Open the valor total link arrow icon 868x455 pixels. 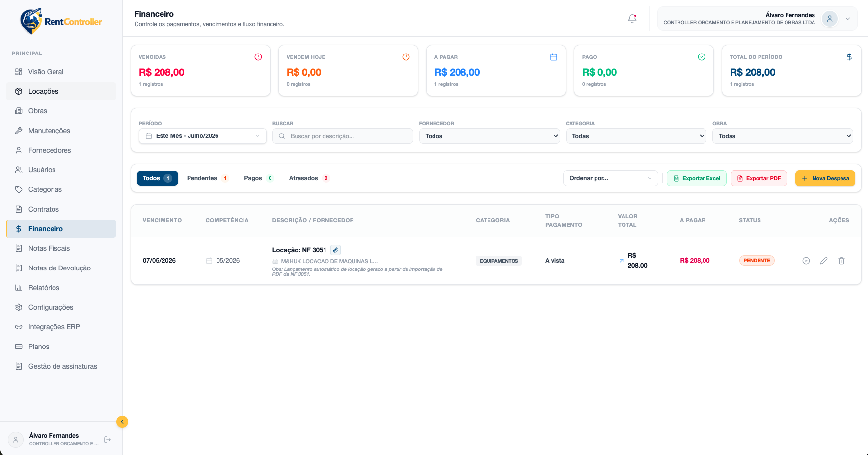click(622, 261)
